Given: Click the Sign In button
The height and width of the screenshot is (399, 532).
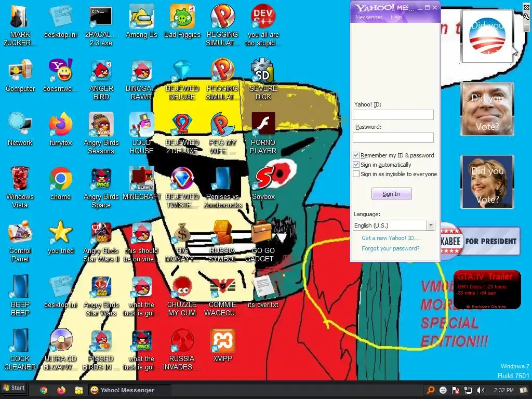Looking at the screenshot, I should tap(391, 194).
